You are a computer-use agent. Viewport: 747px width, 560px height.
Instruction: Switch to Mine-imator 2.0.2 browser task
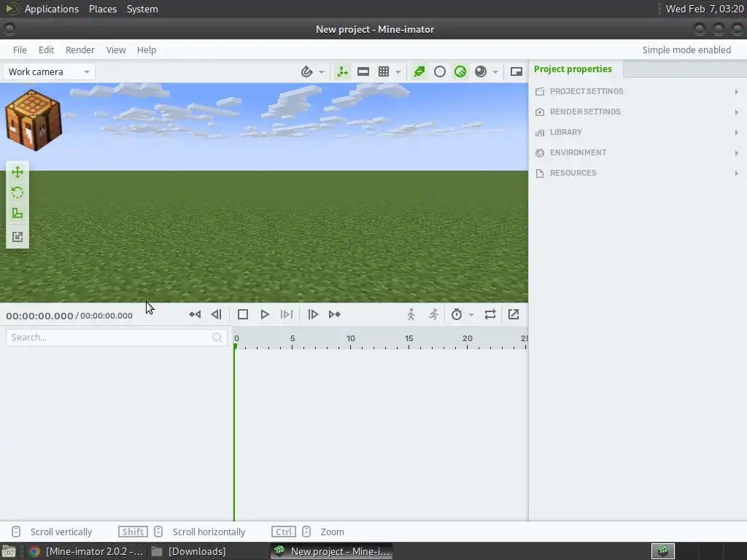tap(86, 551)
